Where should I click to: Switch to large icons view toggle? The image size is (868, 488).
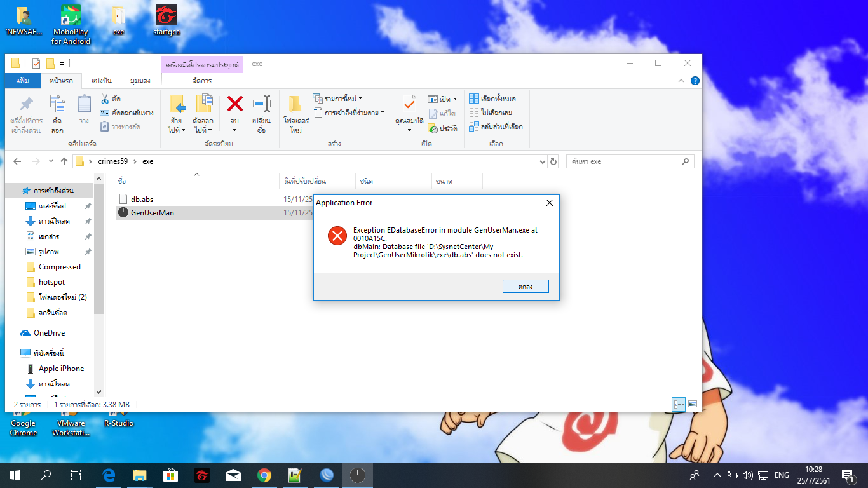pyautogui.click(x=693, y=404)
